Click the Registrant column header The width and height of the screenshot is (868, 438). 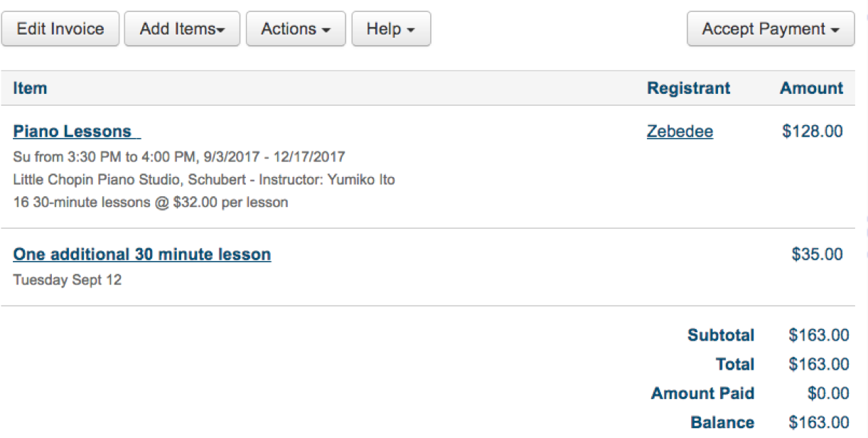pyautogui.click(x=688, y=88)
